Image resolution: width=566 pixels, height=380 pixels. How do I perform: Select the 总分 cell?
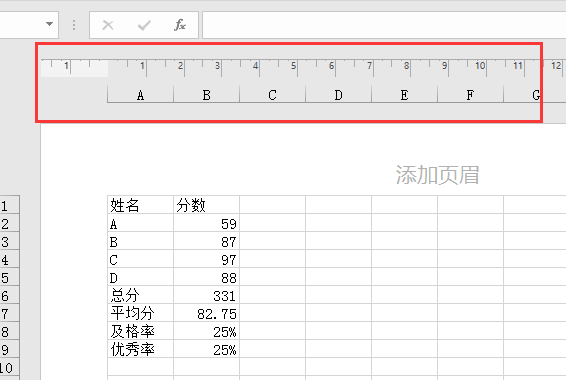[140, 295]
